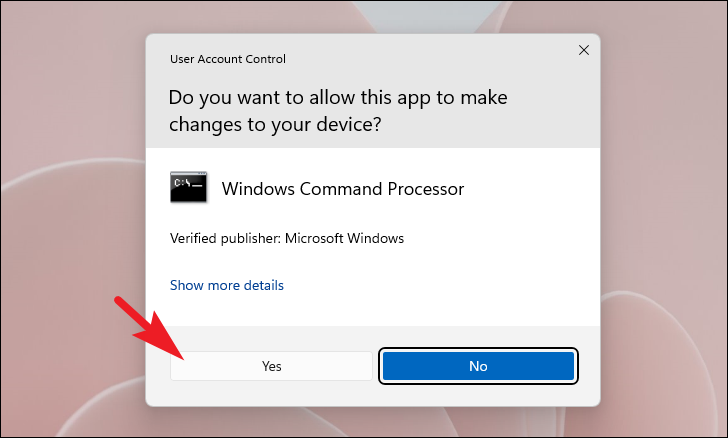Image resolution: width=728 pixels, height=438 pixels.
Task: Expand Show more details
Action: 227,285
